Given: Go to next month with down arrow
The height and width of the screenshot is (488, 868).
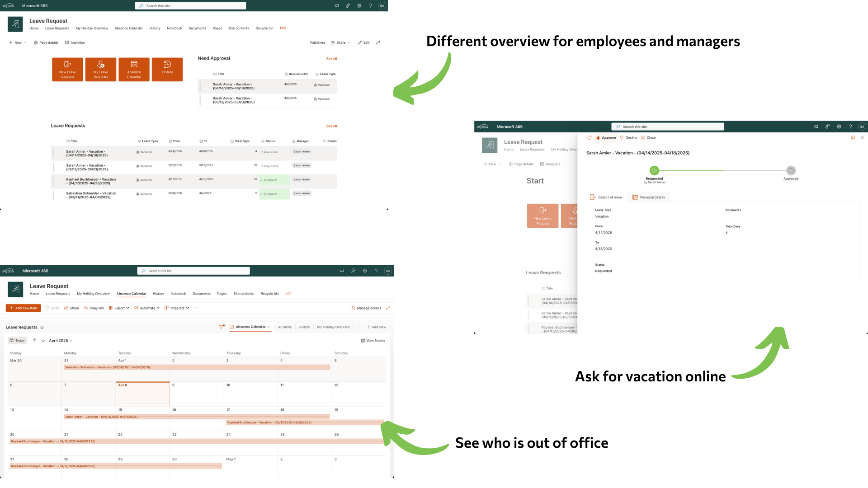Looking at the screenshot, I should (x=43, y=341).
